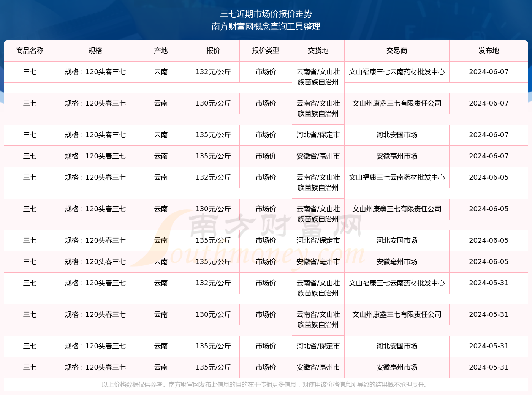Click the title 三七近期市场价报价走势
Viewport: 532px width, 395px height.
[x=266, y=14]
